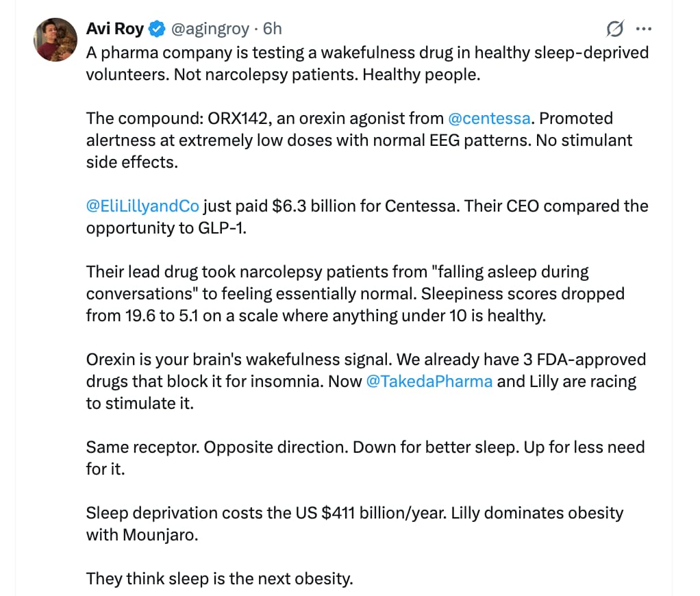
Task: Click "They think sleep is the next obesity."
Action: tap(219, 579)
